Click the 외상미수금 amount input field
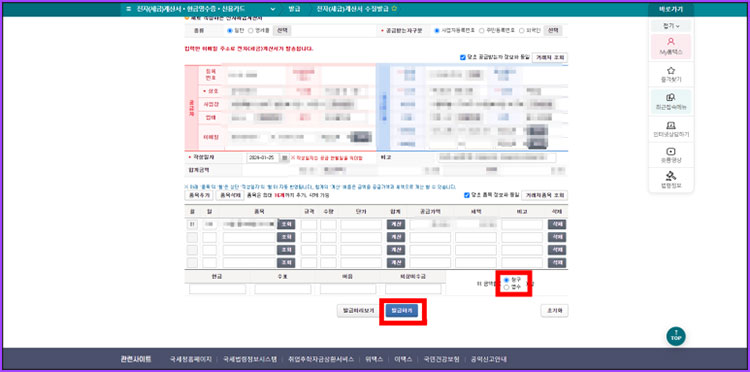This screenshot has width=750, height=372. click(413, 289)
